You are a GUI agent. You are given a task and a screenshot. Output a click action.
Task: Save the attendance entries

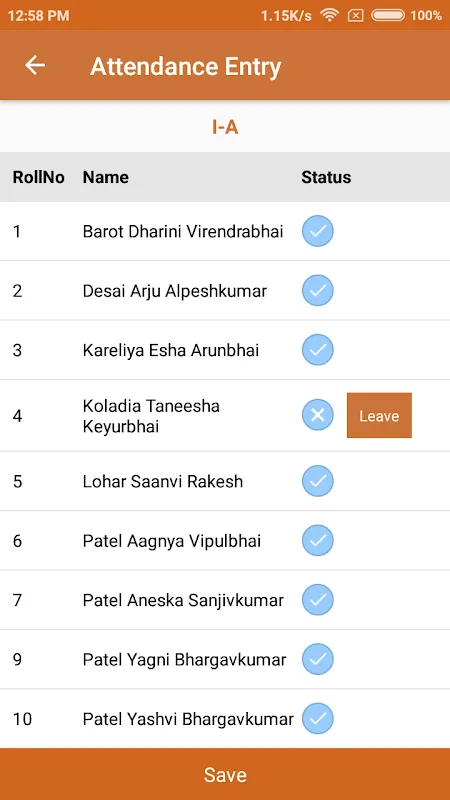[225, 774]
